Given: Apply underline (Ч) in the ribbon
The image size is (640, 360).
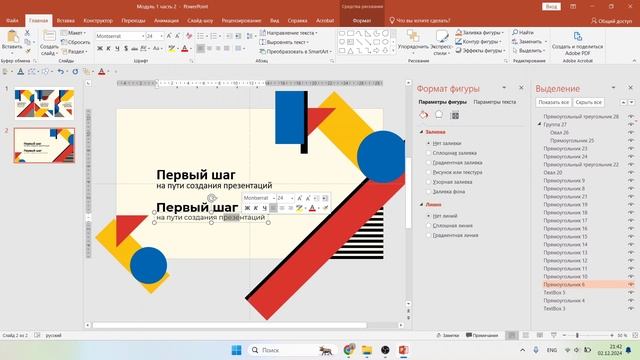Looking at the screenshot, I should pos(117,49).
